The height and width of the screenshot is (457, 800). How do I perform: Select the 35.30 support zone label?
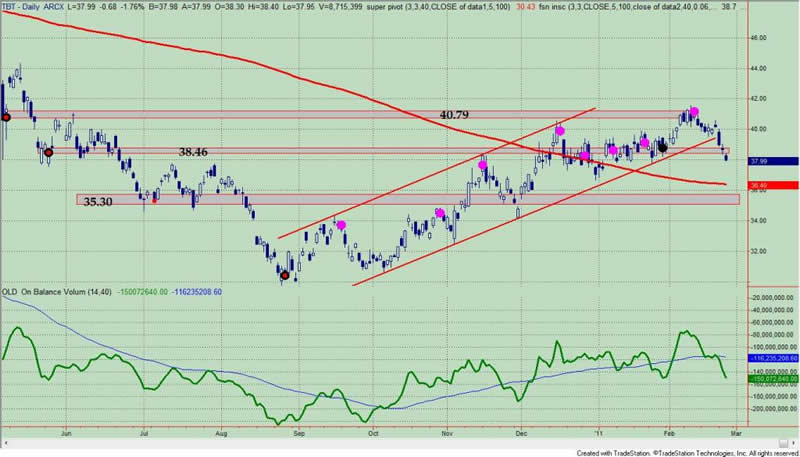(x=97, y=201)
